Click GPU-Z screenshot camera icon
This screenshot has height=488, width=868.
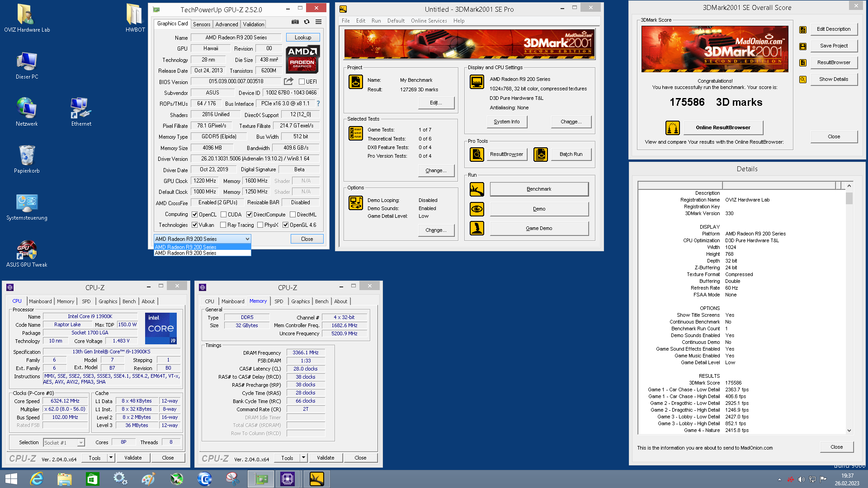pyautogui.click(x=295, y=22)
